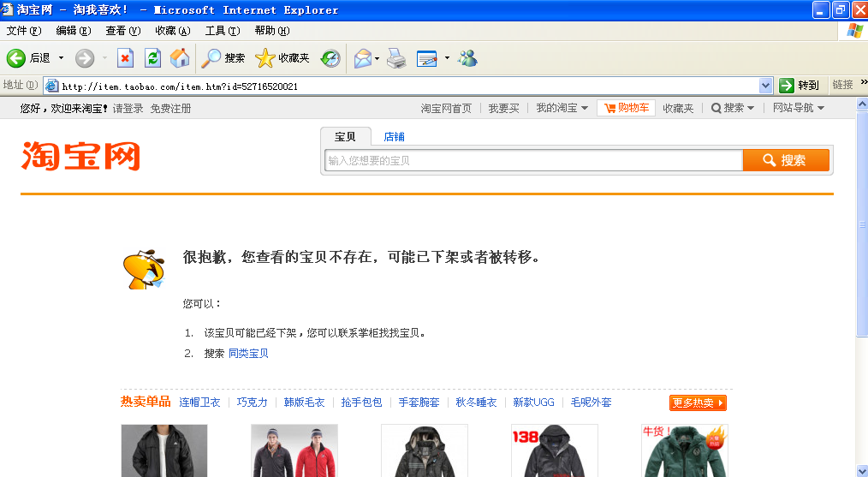Open the 查看(V) menu
Viewport: 868px width, 477px height.
[123, 31]
